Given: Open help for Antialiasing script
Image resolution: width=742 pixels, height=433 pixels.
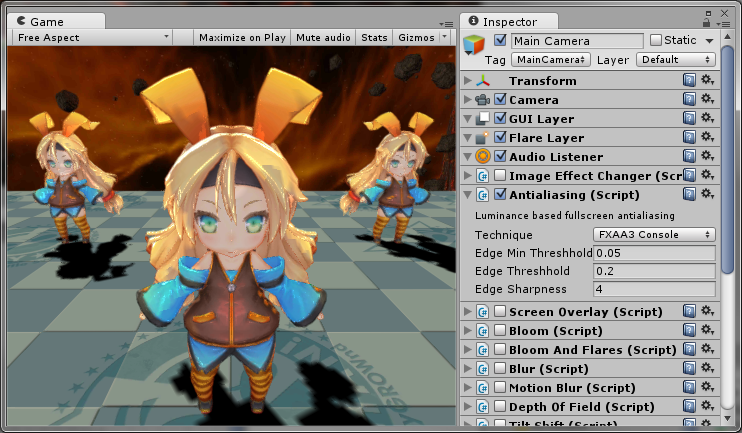Looking at the screenshot, I should [x=689, y=194].
